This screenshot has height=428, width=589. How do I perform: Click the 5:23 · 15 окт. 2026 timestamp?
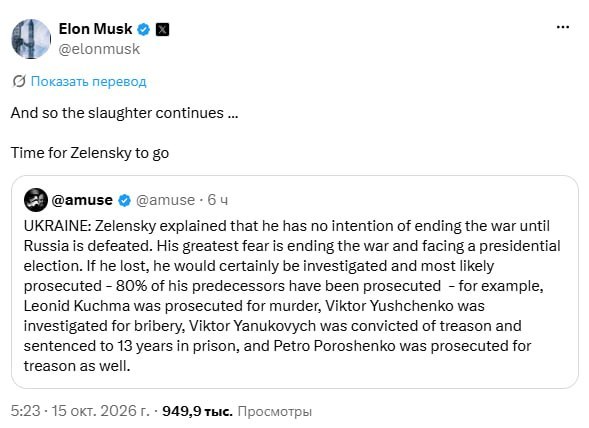80,411
